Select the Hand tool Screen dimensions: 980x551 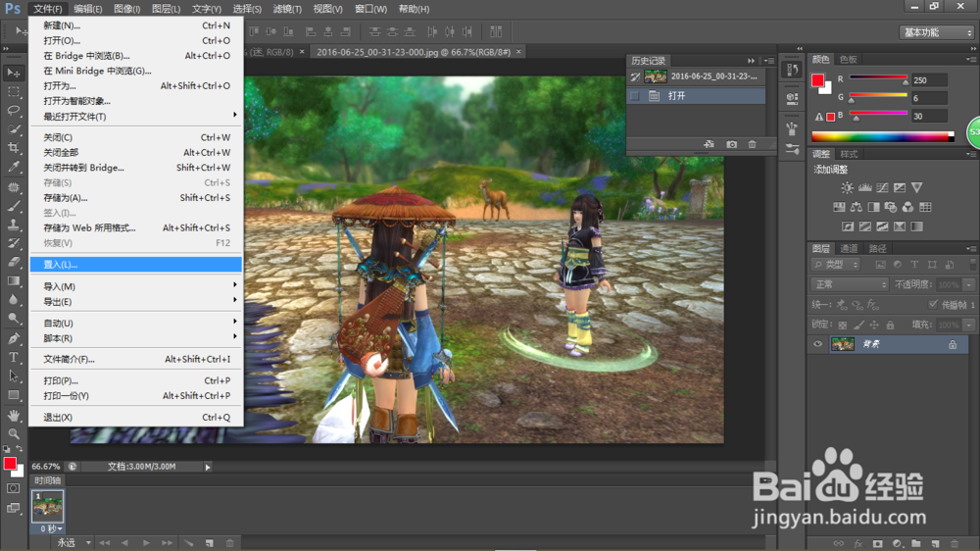pos(13,416)
